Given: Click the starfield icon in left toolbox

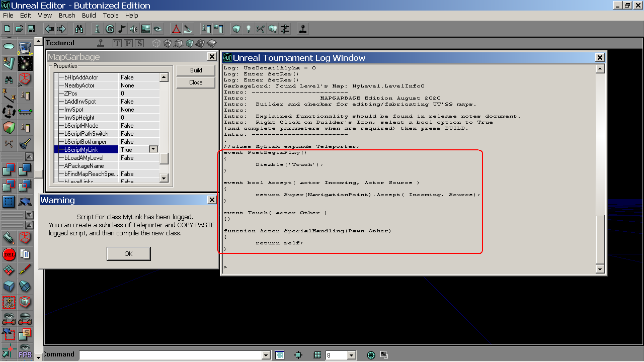Looking at the screenshot, I should [25, 63].
